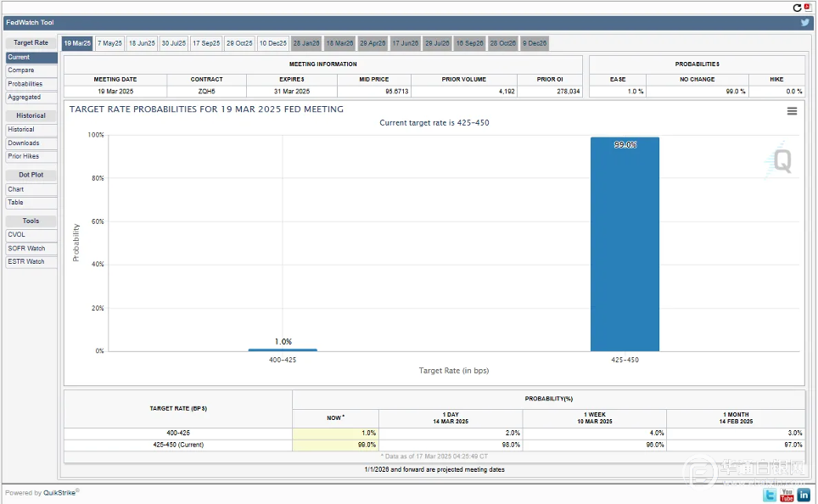Image resolution: width=818 pixels, height=504 pixels.
Task: Open the 17 Jun26 meeting tab
Action: [406, 43]
